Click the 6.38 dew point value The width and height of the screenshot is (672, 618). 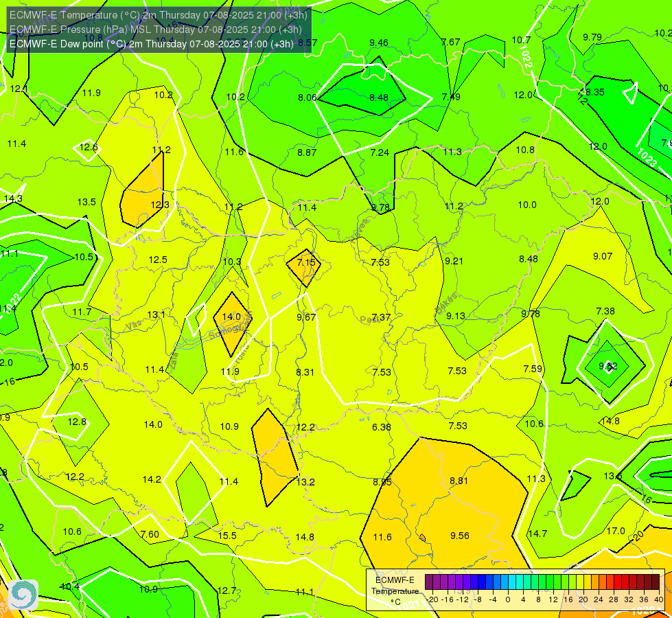(382, 427)
